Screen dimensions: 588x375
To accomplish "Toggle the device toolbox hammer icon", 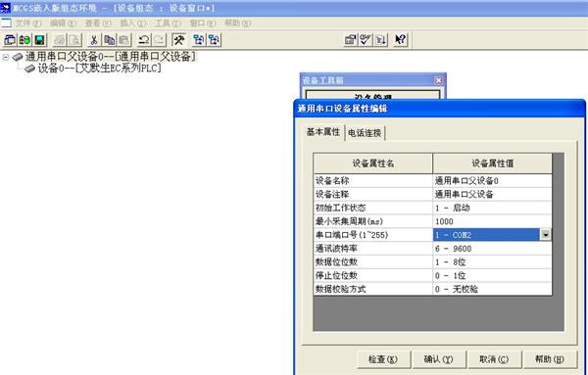I will click(x=179, y=40).
